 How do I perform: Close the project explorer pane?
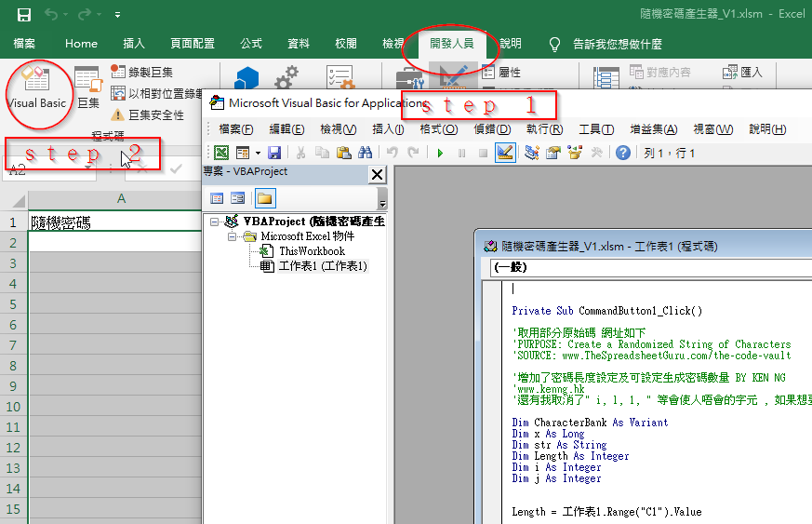377,174
